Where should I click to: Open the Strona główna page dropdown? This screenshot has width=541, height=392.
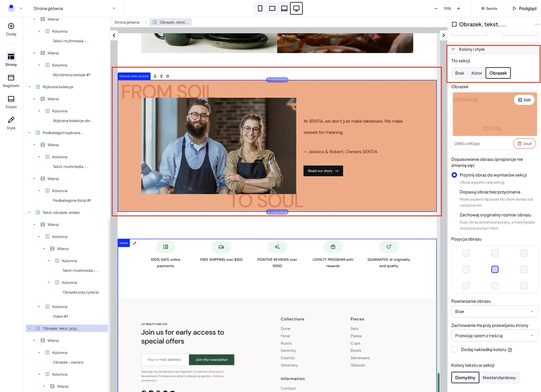pyautogui.click(x=74, y=8)
